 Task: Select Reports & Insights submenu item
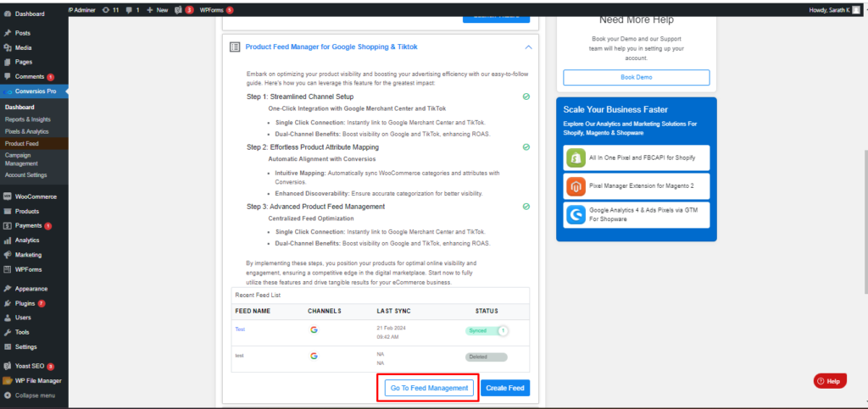[x=28, y=119]
